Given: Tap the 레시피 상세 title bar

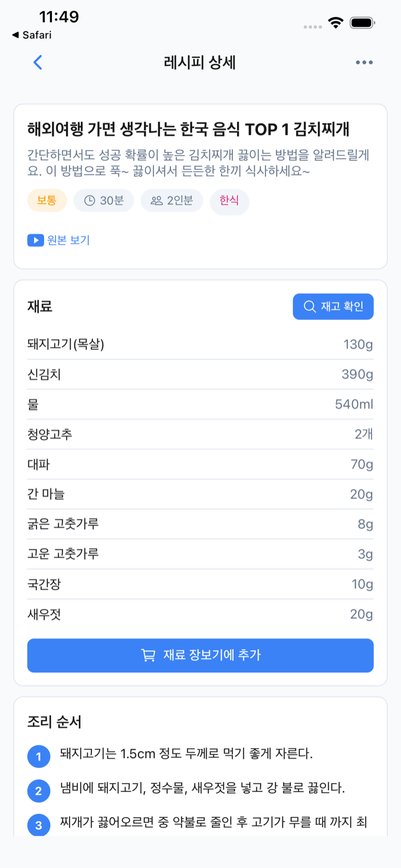Looking at the screenshot, I should 199,62.
